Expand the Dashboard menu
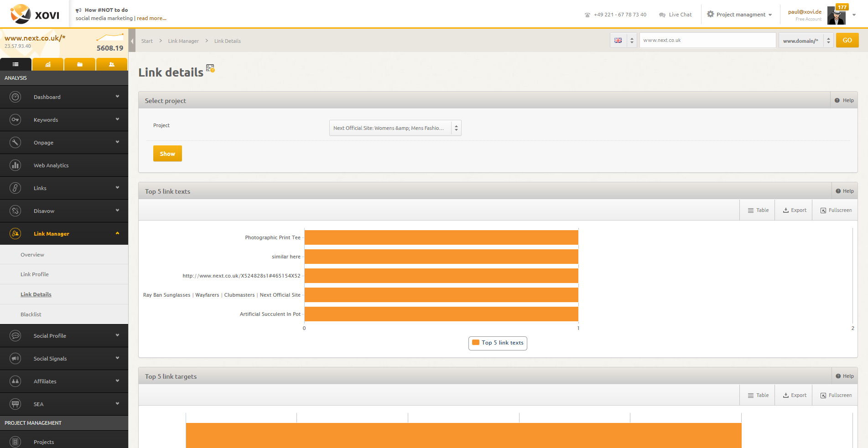 coord(117,97)
